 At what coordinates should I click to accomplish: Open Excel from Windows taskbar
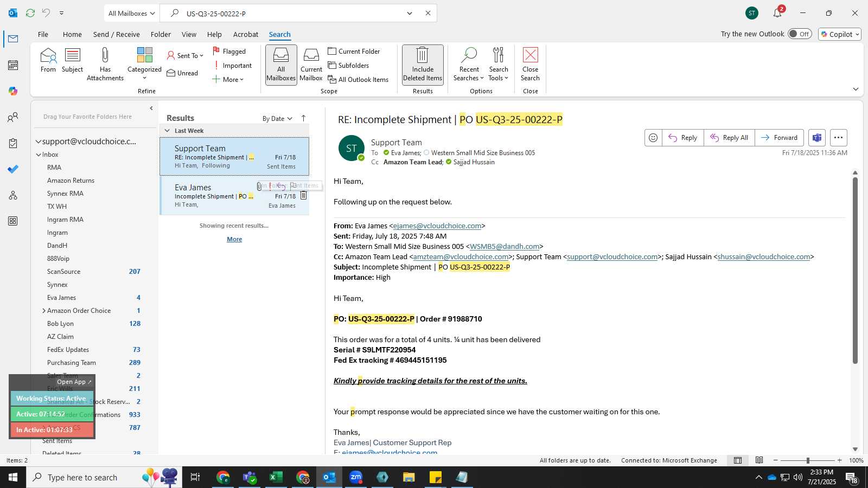(x=276, y=477)
